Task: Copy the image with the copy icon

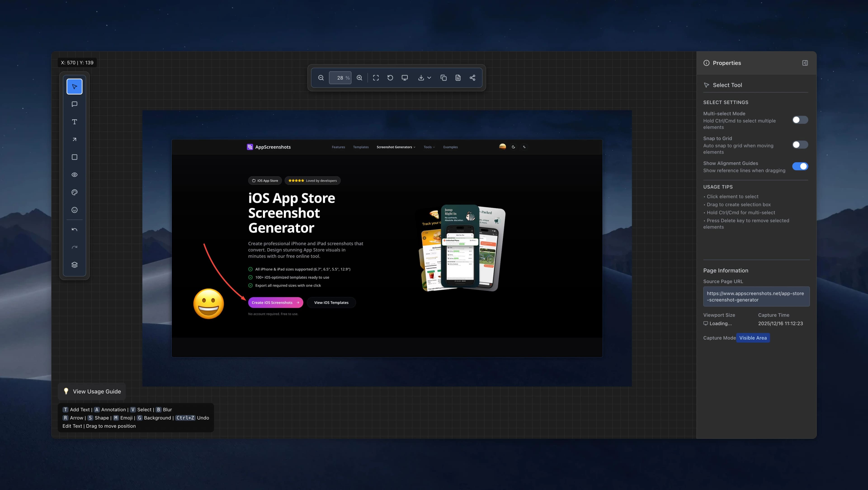Action: [x=443, y=78]
